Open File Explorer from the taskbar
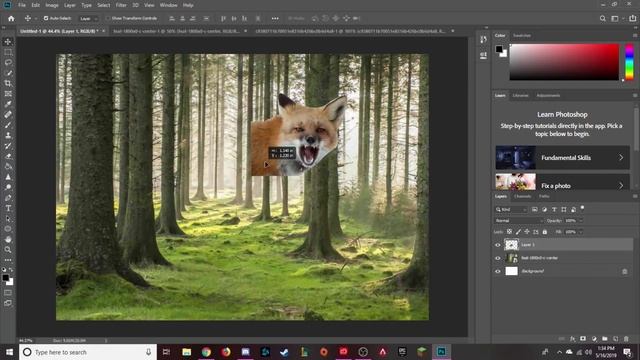This screenshot has height=360, width=640. point(187,352)
